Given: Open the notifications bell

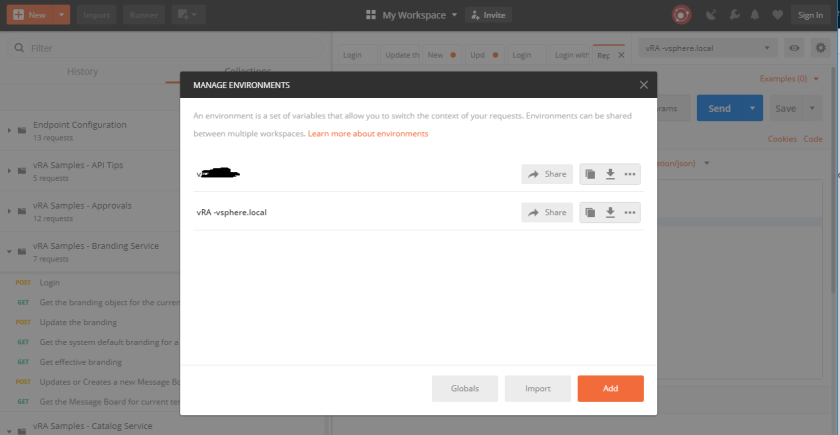Looking at the screenshot, I should [x=753, y=15].
